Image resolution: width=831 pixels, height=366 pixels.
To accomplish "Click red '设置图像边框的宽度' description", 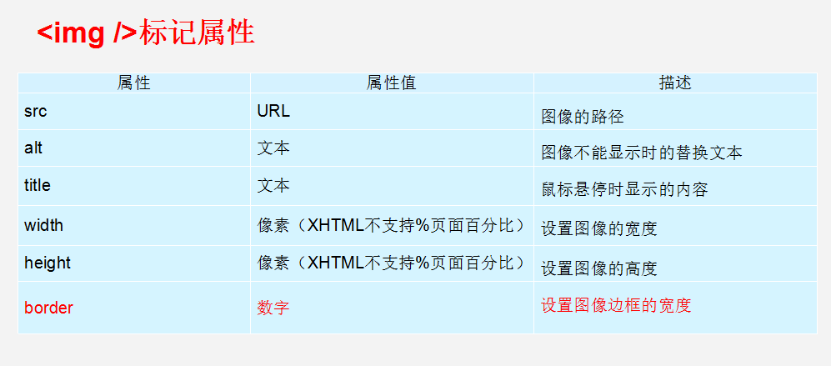I will click(x=616, y=306).
